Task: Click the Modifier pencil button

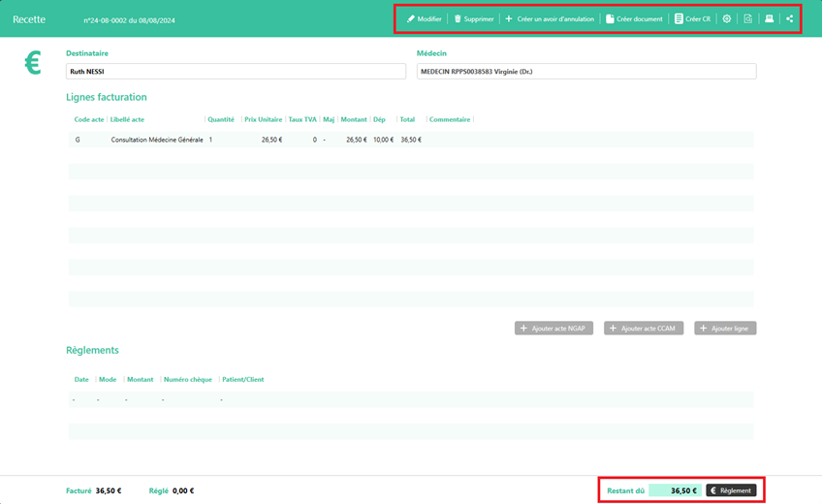Action: [x=424, y=19]
